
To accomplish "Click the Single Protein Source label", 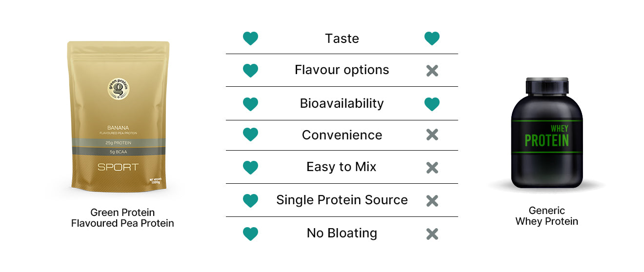I will (x=342, y=200).
